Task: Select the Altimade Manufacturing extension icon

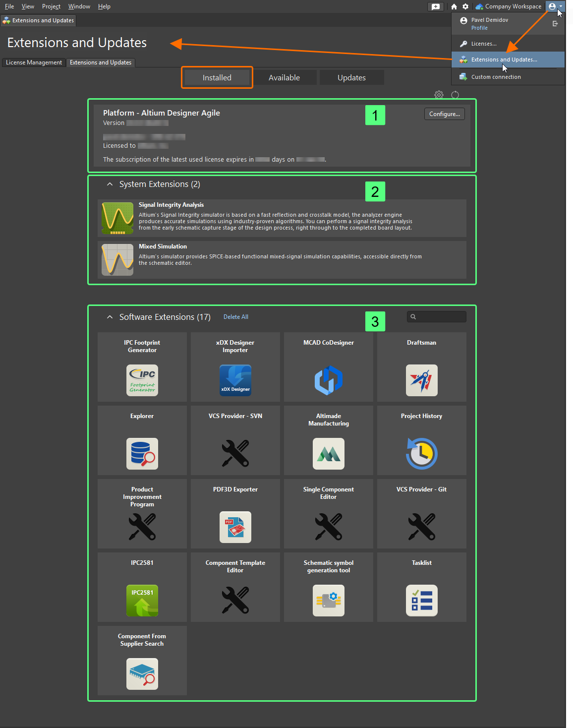Action: 328,454
